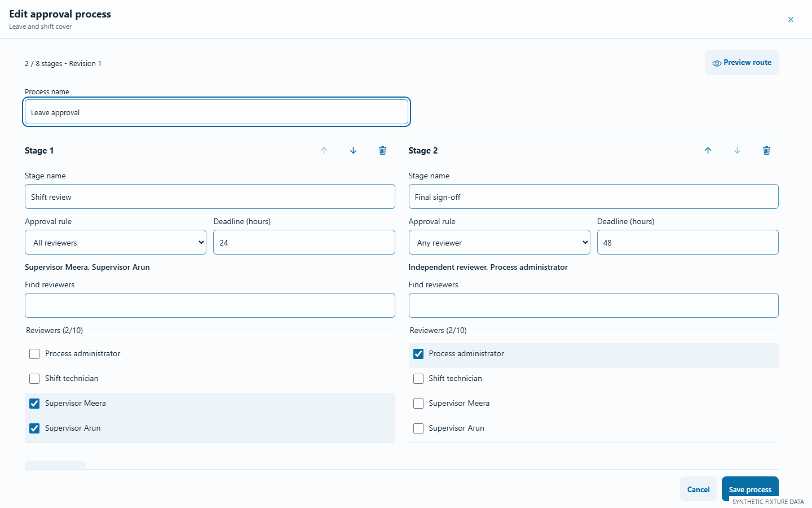Image resolution: width=812 pixels, height=508 pixels.
Task: Check Supervisor Arun in Stage 2
Action: (418, 428)
